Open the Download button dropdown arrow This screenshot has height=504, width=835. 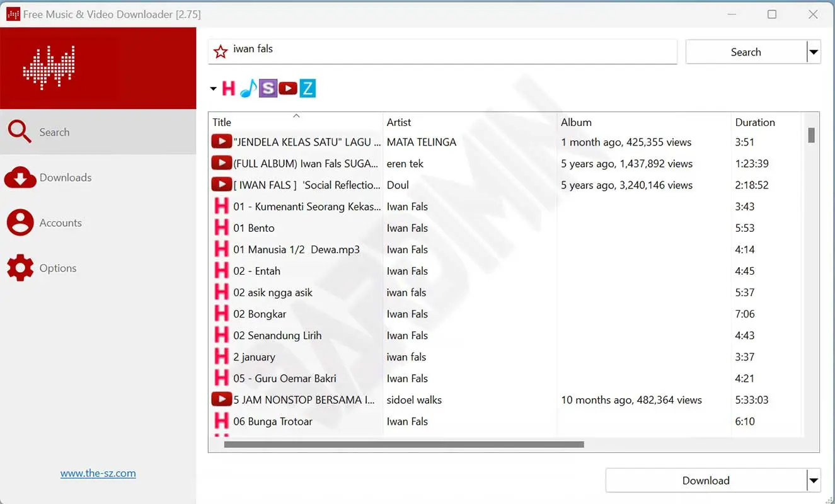814,481
